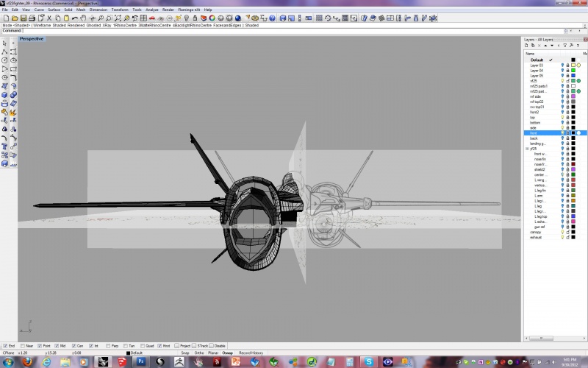Viewport: 588px width, 368px height.
Task: Open a file with the folder icon
Action: [x=15, y=18]
